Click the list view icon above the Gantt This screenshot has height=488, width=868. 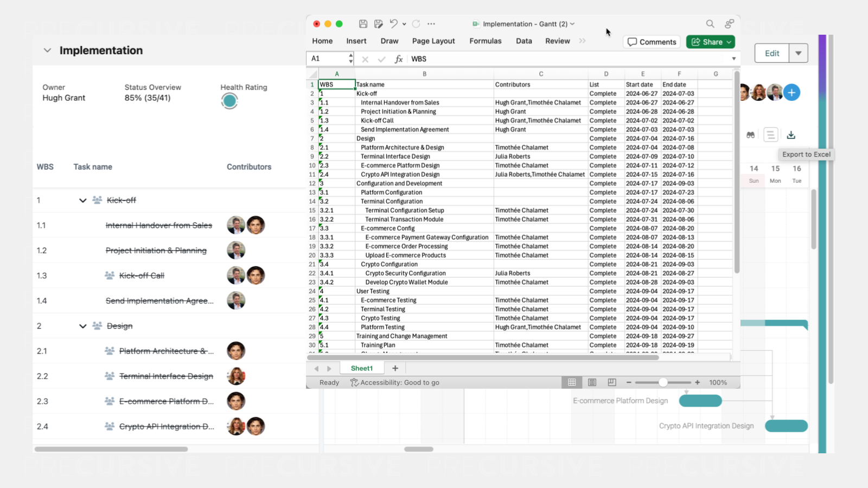point(771,134)
